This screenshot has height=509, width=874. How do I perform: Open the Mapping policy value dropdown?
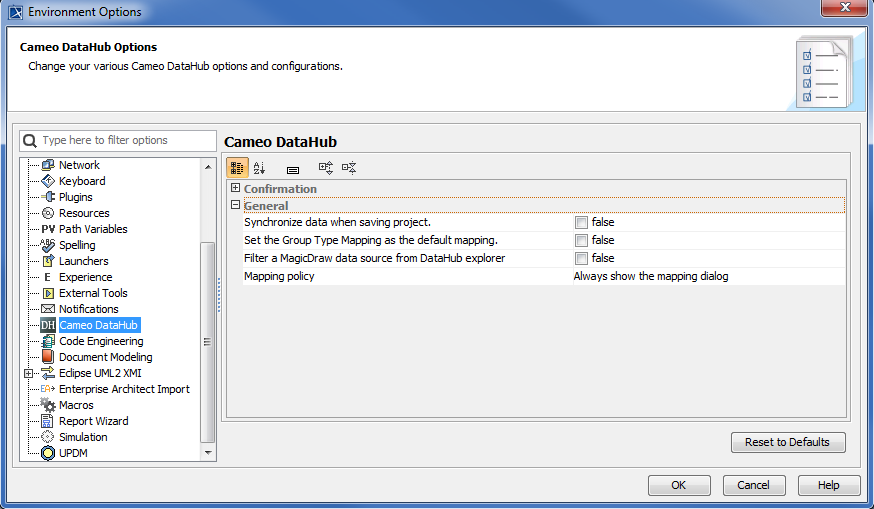click(709, 277)
